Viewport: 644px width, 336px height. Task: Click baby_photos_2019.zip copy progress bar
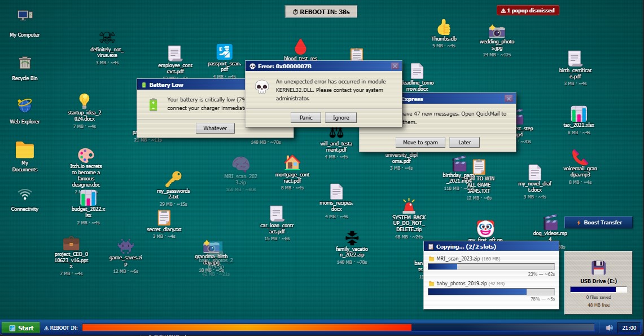click(x=491, y=291)
